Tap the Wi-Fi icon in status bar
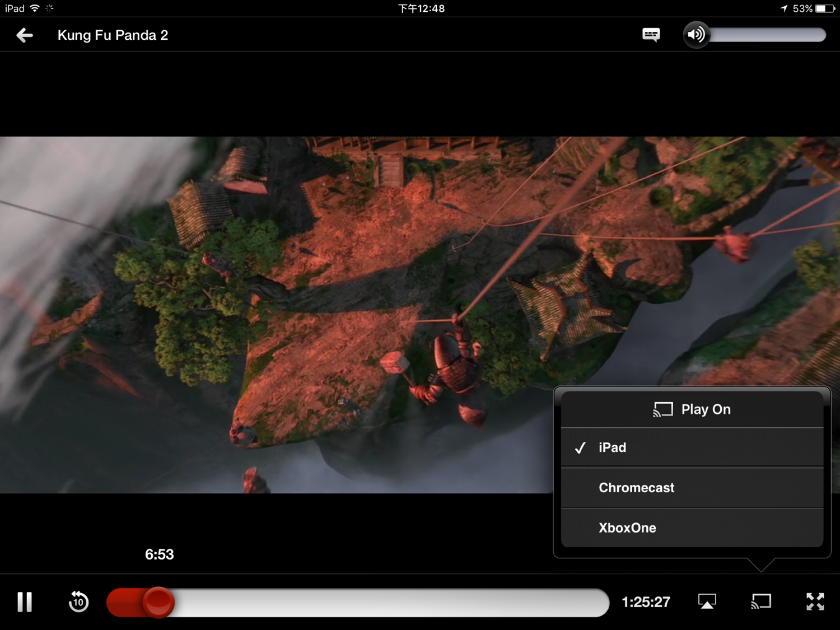840x630 pixels. pos(35,8)
